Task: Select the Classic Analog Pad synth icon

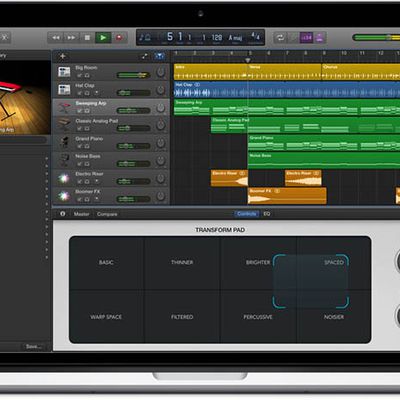Action: 64,125
